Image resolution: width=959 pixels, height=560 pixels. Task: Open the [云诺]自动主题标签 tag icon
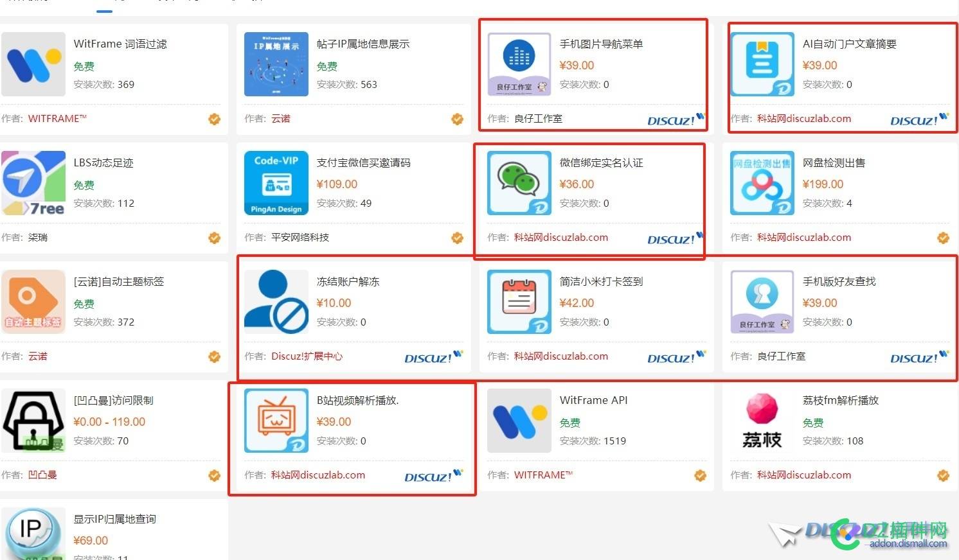33,302
